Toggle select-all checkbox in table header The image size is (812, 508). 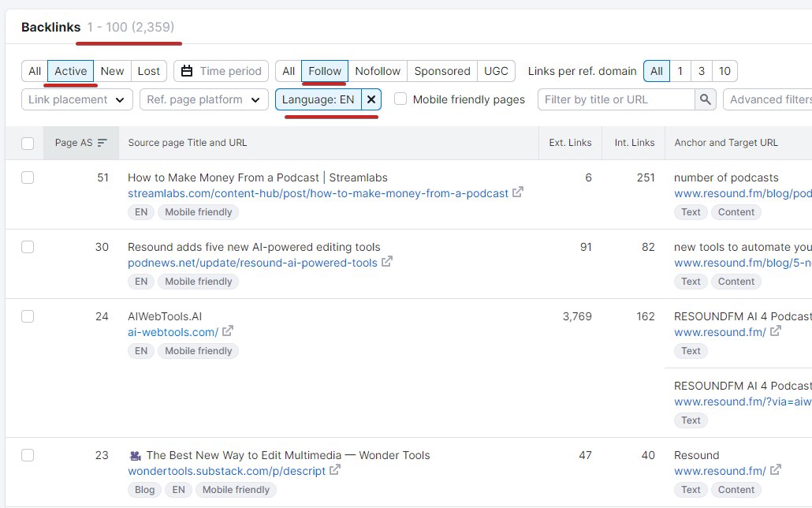coord(28,143)
